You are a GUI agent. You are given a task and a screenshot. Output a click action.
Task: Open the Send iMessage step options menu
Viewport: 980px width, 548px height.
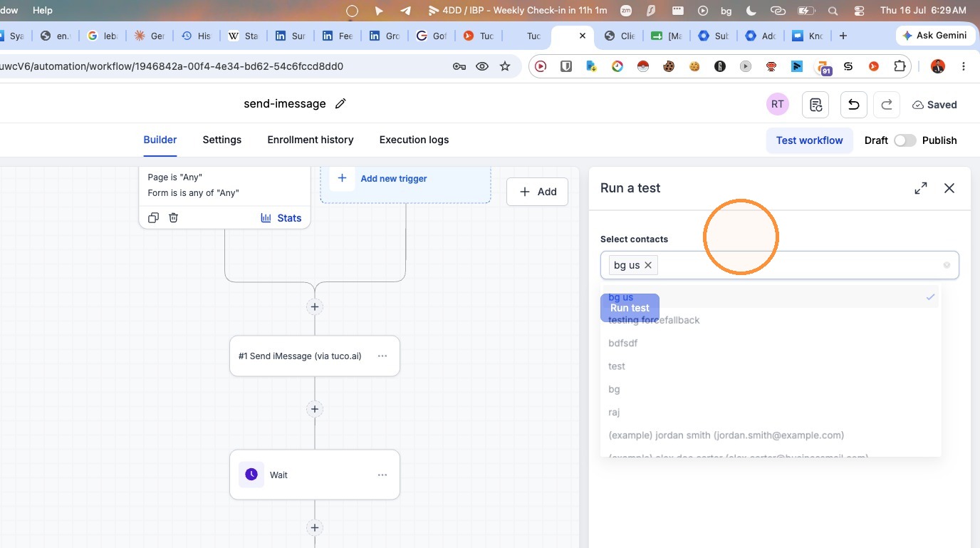tap(382, 356)
